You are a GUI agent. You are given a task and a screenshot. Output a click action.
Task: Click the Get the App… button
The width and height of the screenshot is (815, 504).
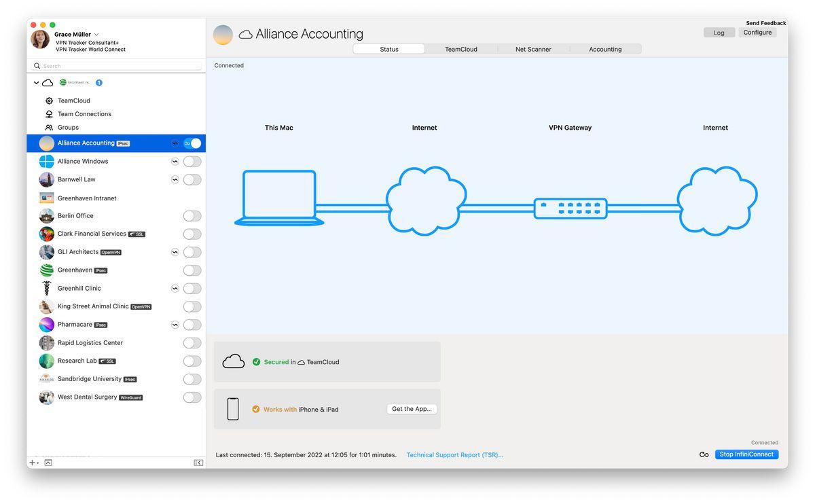pyautogui.click(x=412, y=409)
